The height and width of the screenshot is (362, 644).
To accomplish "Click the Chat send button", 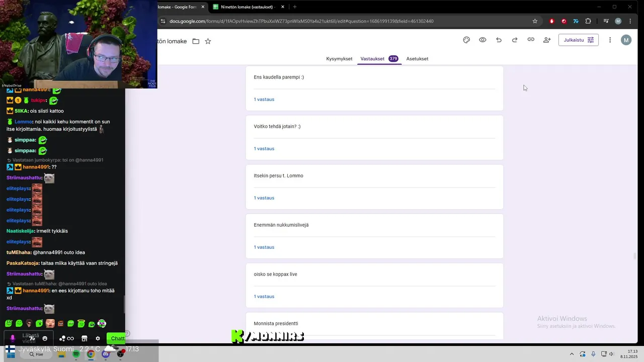I will pos(116,338).
